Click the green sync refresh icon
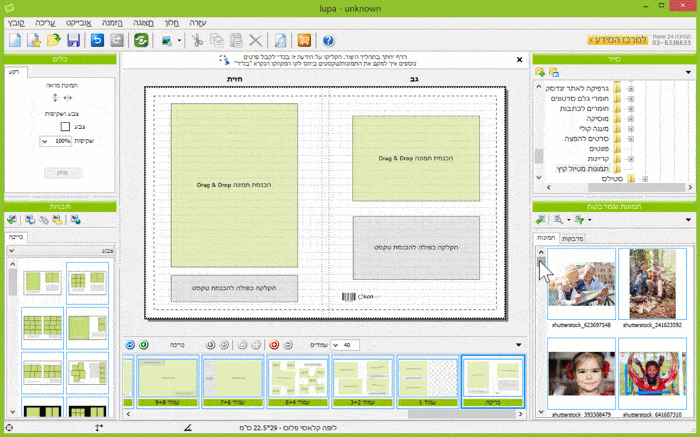This screenshot has width=700, height=437. point(141,41)
